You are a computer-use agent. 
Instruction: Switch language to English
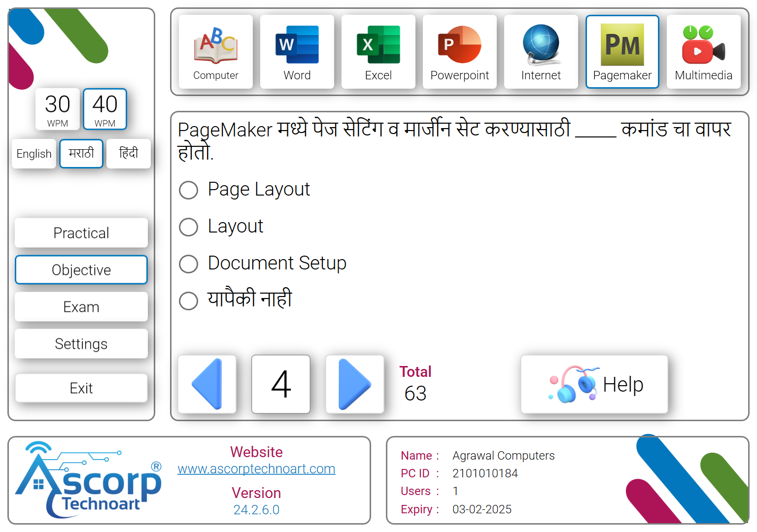point(34,154)
